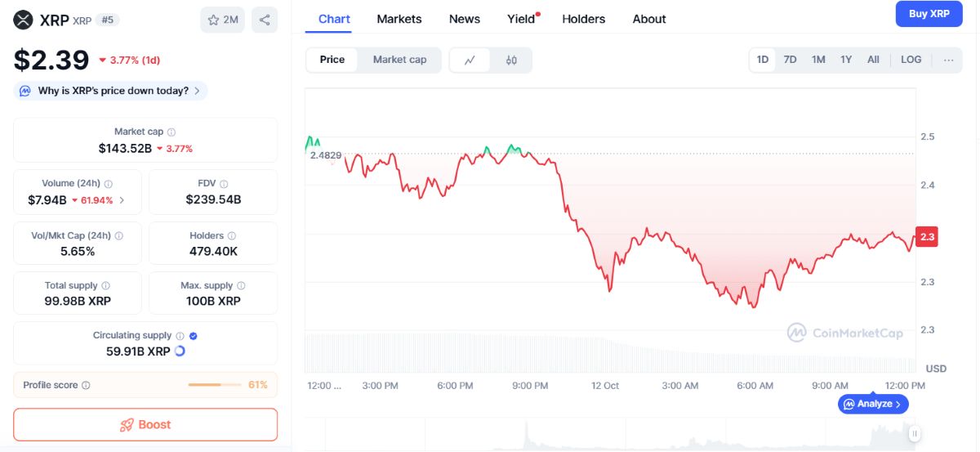This screenshot has width=980, height=452.
Task: Open the Holders tab
Action: point(584,19)
